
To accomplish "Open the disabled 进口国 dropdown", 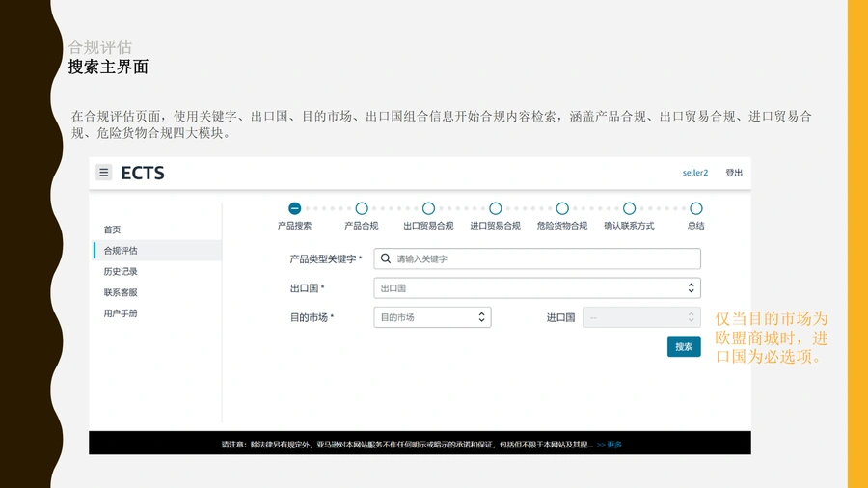I will click(x=641, y=317).
